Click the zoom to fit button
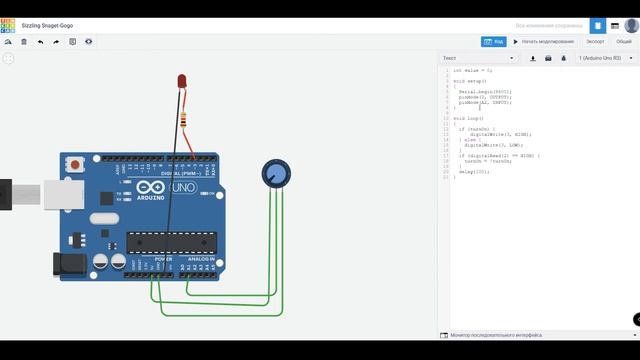 point(8,58)
